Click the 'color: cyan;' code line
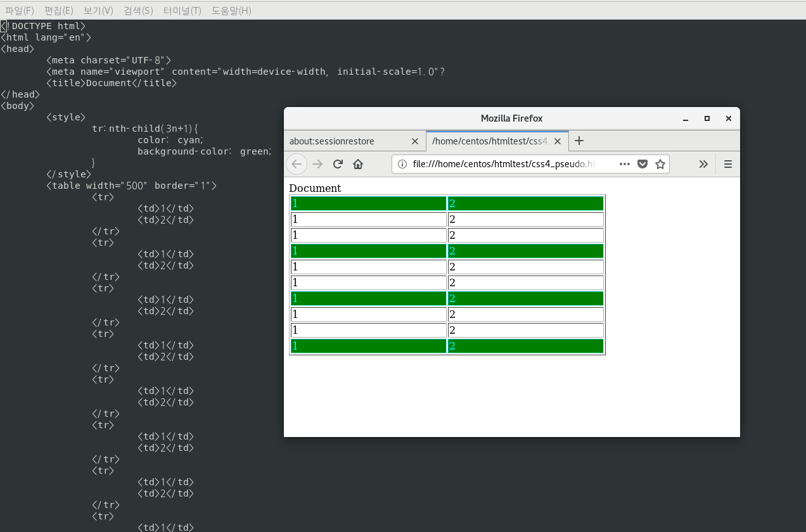 pyautogui.click(x=170, y=140)
